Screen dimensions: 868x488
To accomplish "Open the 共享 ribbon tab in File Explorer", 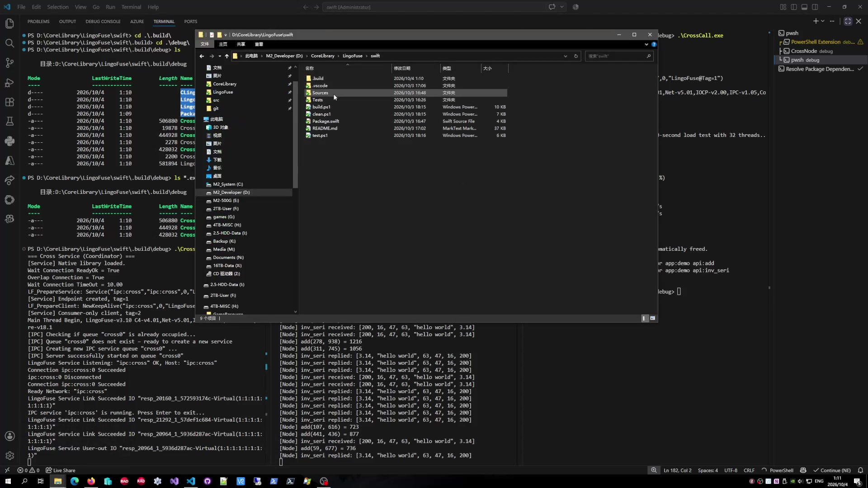I will (241, 44).
